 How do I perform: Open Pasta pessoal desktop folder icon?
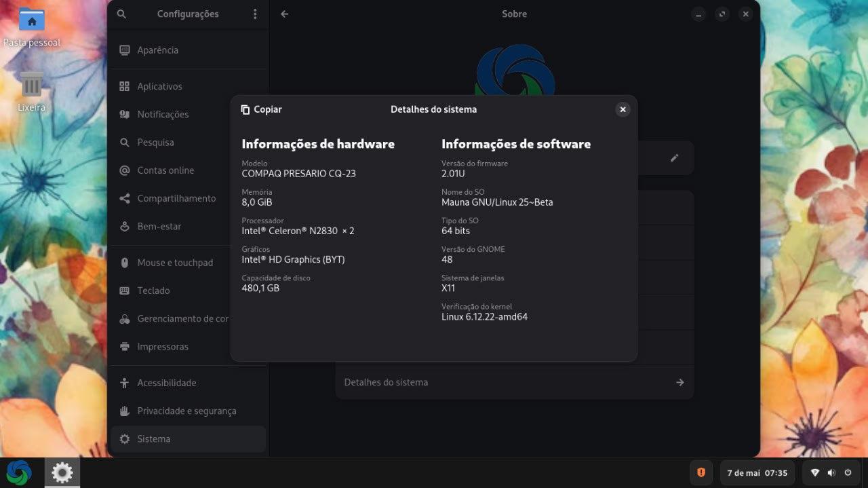[x=32, y=19]
